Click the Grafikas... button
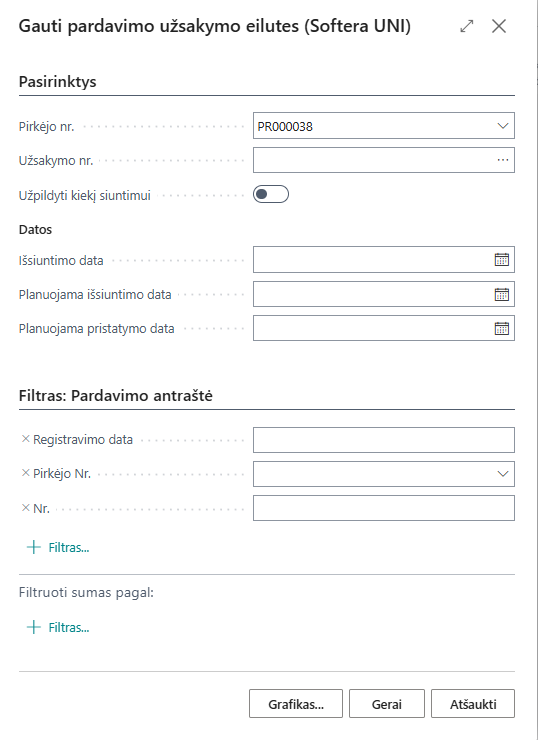This screenshot has width=538, height=740. 296,704
